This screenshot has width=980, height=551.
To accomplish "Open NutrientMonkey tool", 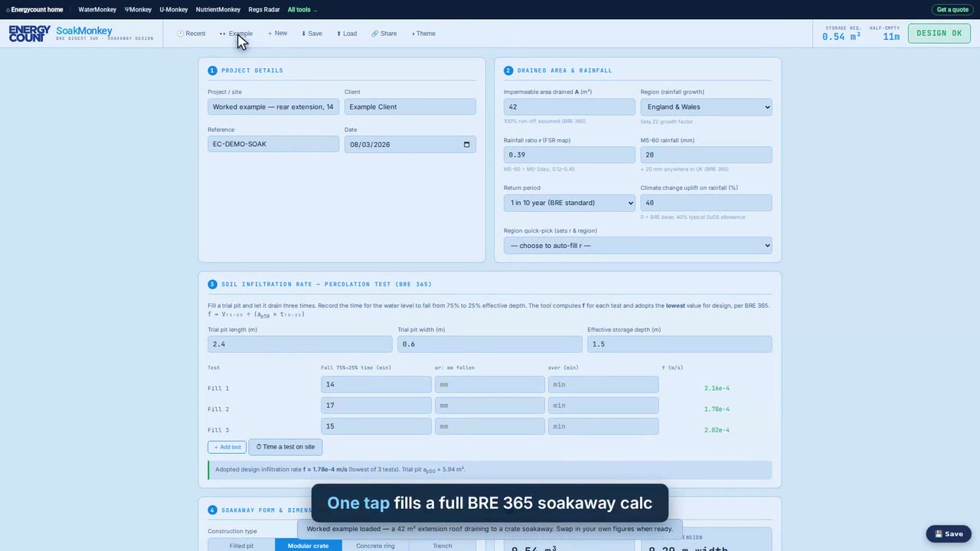I will [218, 10].
